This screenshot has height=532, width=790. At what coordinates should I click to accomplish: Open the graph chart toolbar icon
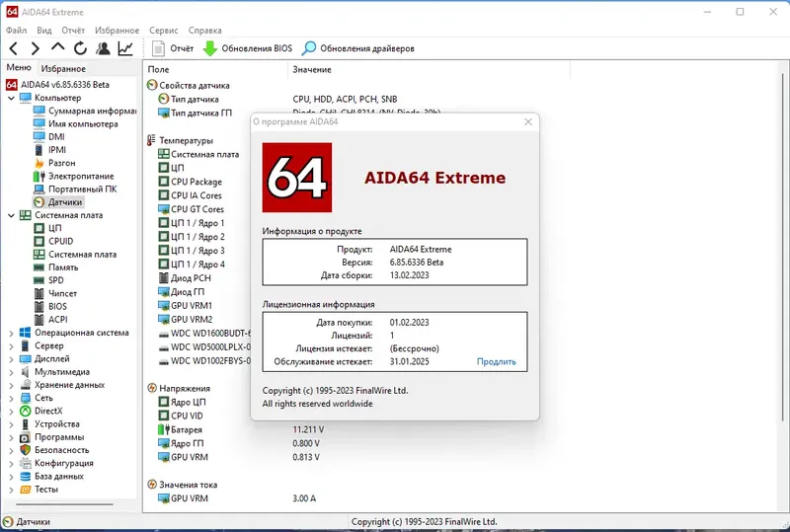[125, 48]
